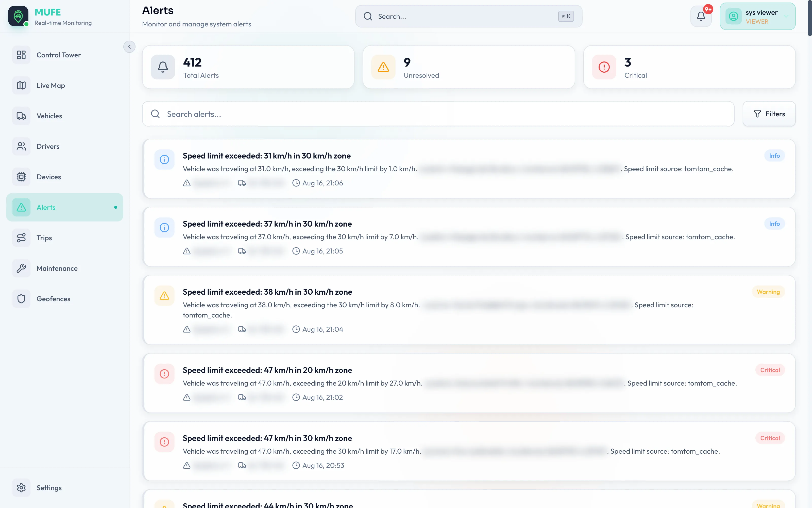The height and width of the screenshot is (508, 812).
Task: Go to the Vehicles section
Action: (x=65, y=116)
